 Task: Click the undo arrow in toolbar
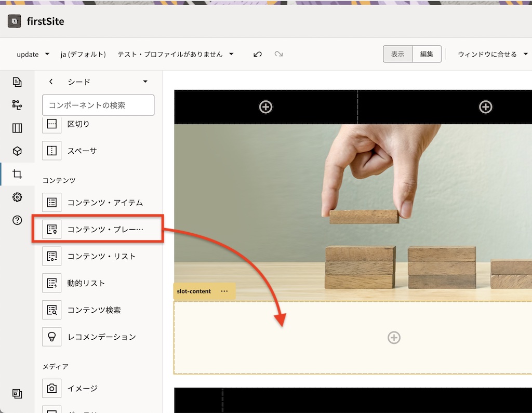[258, 54]
